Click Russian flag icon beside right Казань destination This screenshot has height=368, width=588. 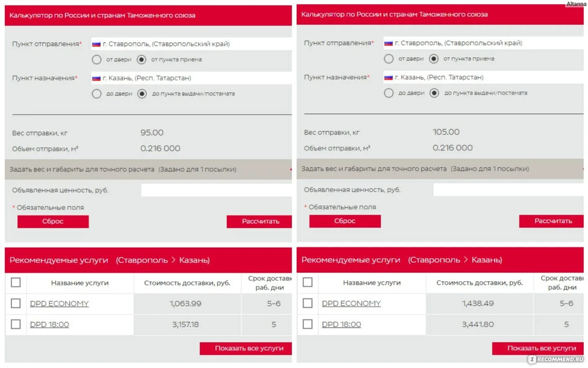coord(388,77)
